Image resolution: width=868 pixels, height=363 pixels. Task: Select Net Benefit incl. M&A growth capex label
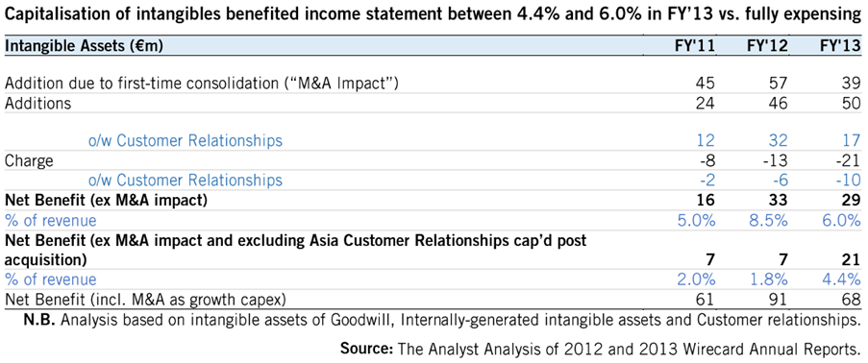coord(145,300)
